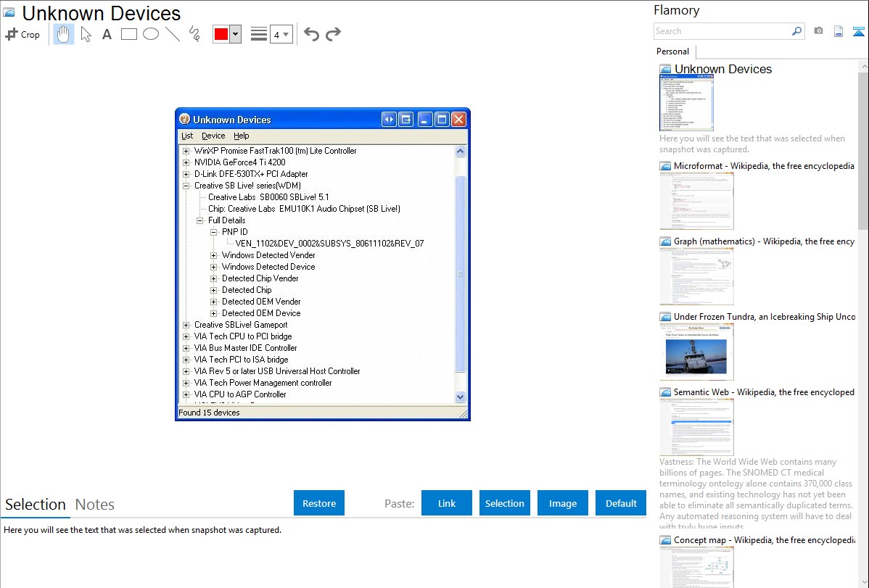Open the Semantic Web snapshot thumbnail
The width and height of the screenshot is (869, 588).
(x=696, y=427)
